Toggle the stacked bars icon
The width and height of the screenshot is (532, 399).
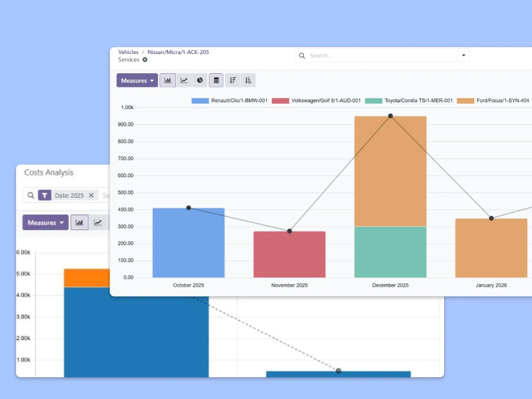tap(216, 80)
